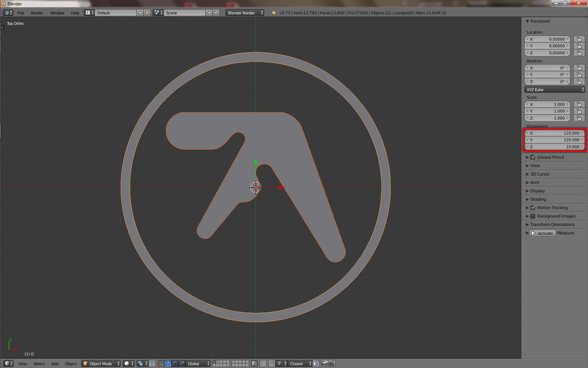Toggle lock camera and layers to scene

pyautogui.click(x=254, y=363)
